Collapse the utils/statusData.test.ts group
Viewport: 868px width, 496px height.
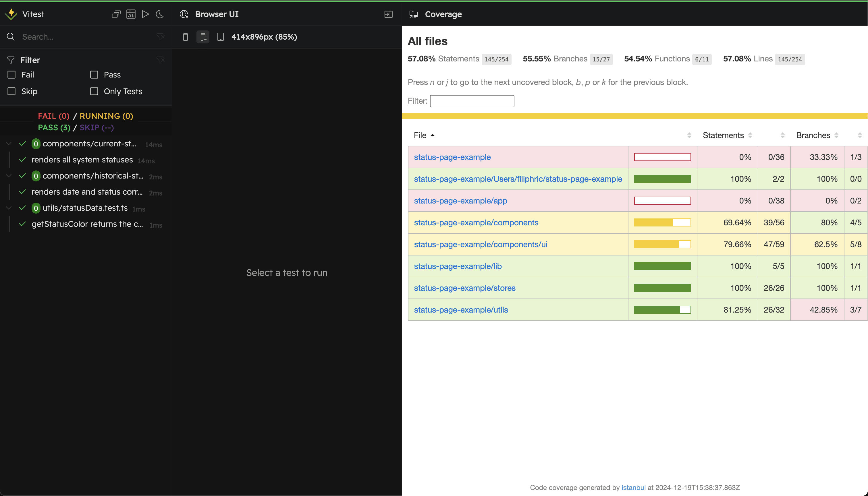(8, 208)
